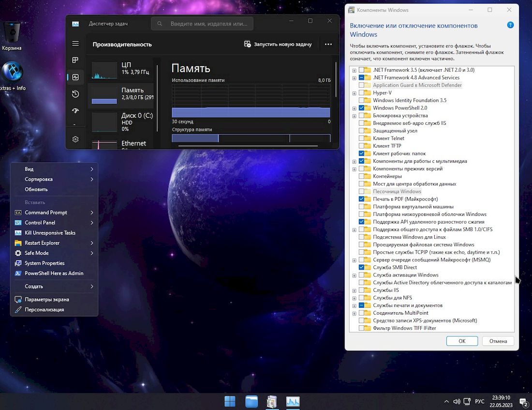Click the Windows Start button on taskbar

tap(230, 401)
